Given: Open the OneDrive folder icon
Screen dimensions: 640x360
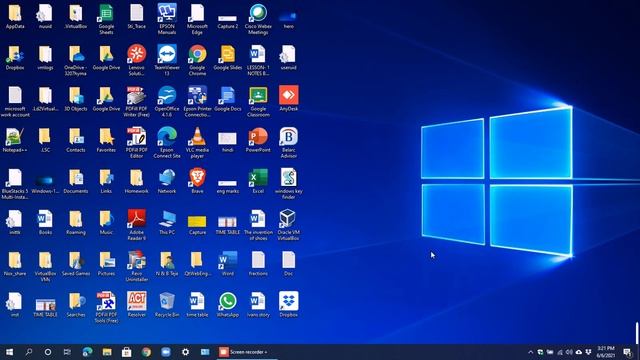Looking at the screenshot, I should [x=76, y=60].
